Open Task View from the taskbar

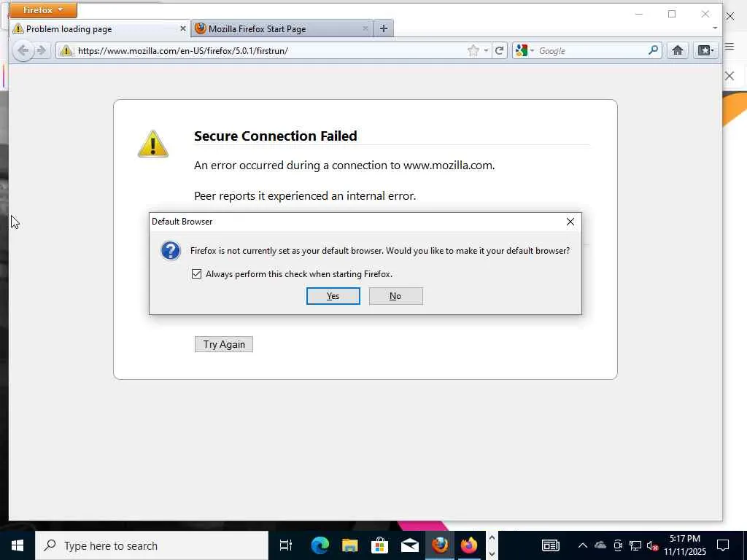coord(286,545)
